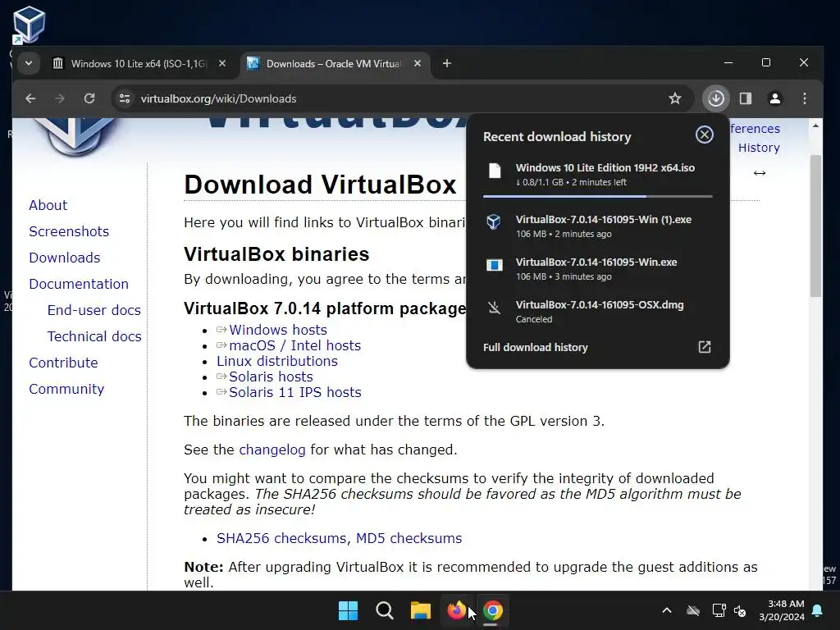The width and height of the screenshot is (840, 630).
Task: Open the Linux distributions link
Action: pos(277,361)
